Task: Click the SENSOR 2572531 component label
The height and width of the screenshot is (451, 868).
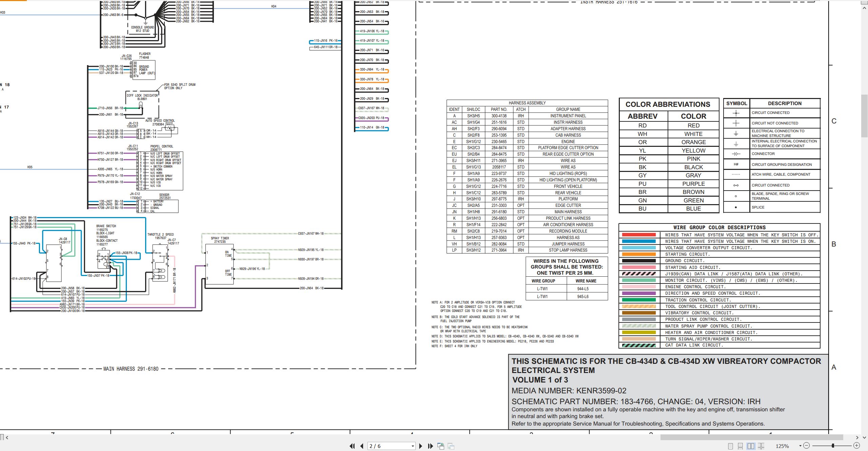Action: (x=165, y=196)
